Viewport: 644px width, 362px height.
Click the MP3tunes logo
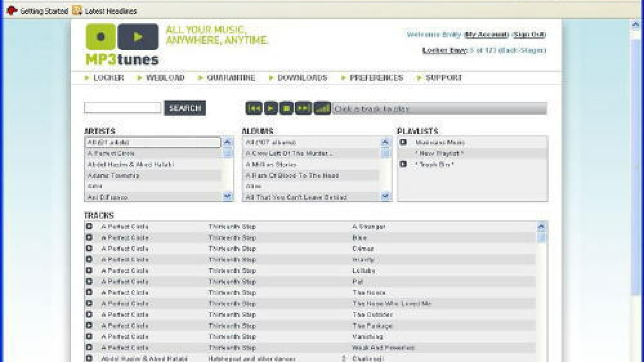[122, 44]
